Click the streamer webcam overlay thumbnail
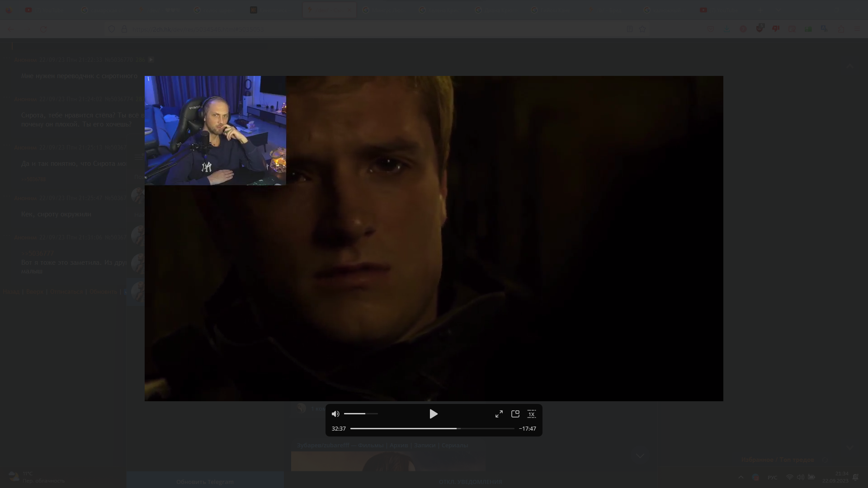This screenshot has height=488, width=868. tap(215, 131)
